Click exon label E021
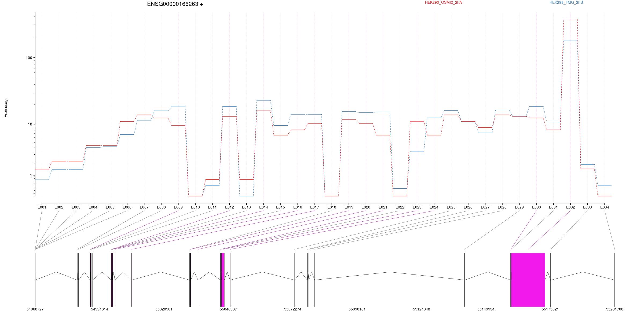644x322 pixels. point(383,207)
